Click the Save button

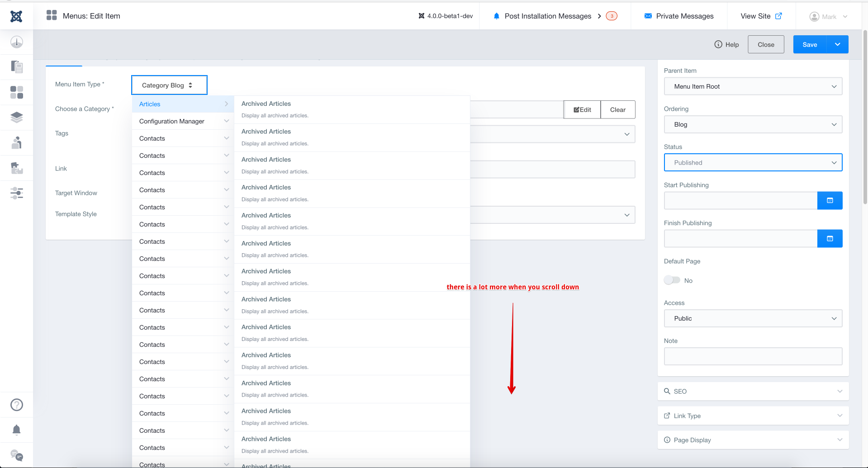(809, 44)
